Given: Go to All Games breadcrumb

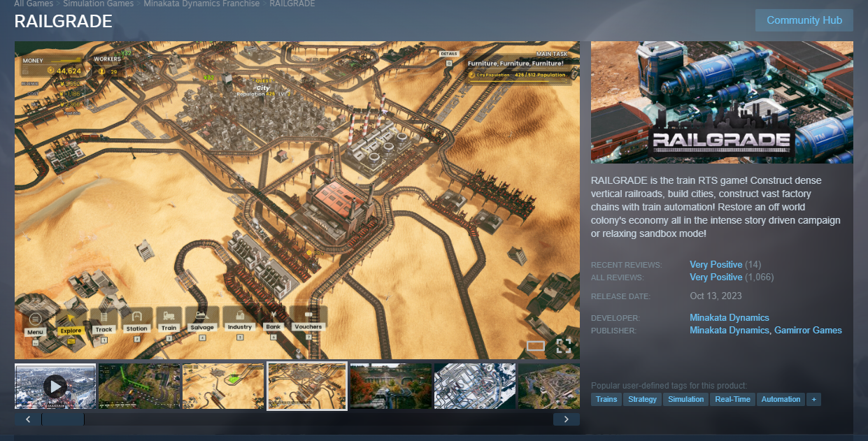Looking at the screenshot, I should click(x=34, y=3).
